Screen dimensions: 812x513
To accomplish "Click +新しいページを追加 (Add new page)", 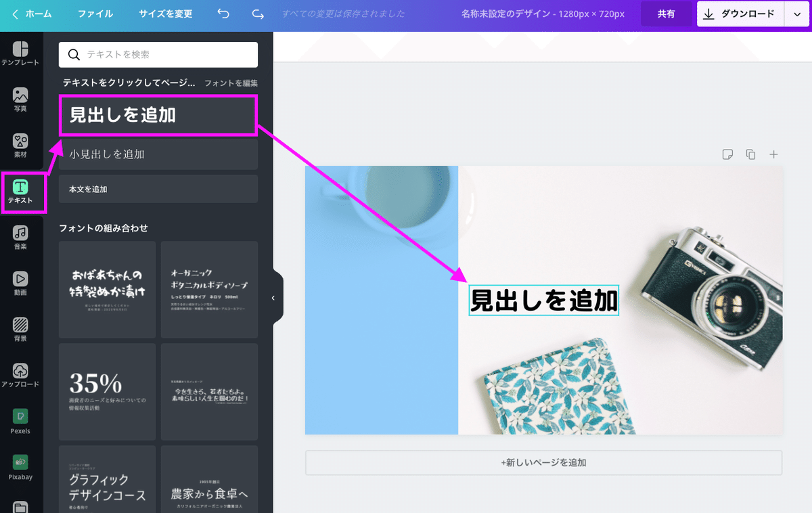I will tap(543, 463).
